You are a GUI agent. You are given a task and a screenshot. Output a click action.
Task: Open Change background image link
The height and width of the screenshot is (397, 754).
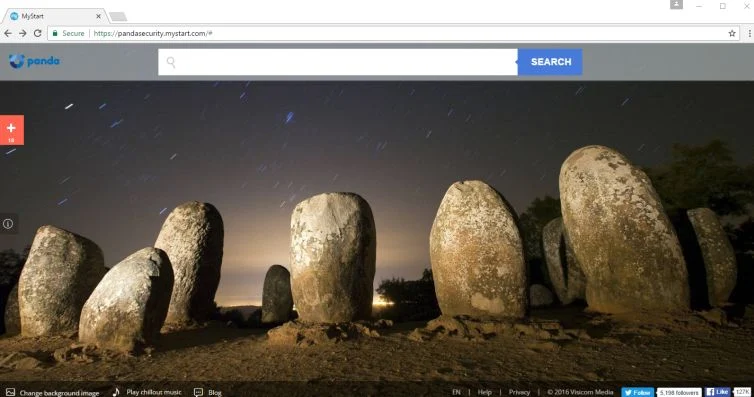pyautogui.click(x=59, y=393)
